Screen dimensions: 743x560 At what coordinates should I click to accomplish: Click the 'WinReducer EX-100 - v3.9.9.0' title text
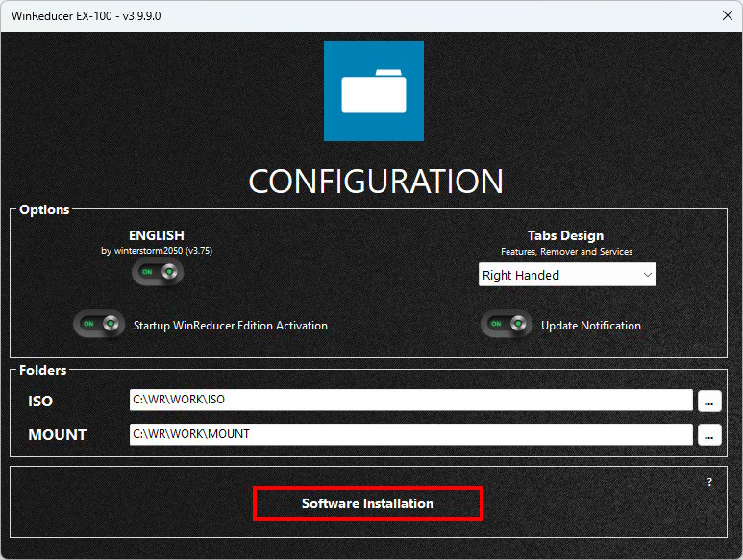pyautogui.click(x=87, y=16)
